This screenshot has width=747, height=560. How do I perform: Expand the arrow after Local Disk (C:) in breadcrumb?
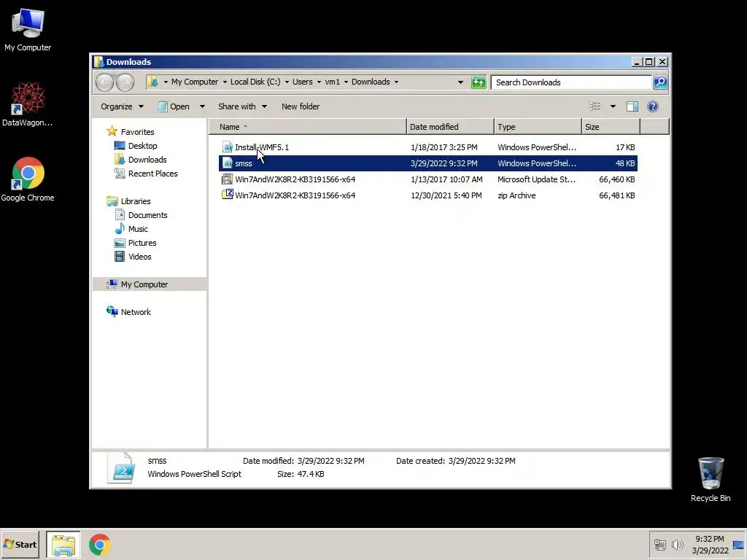click(x=287, y=82)
